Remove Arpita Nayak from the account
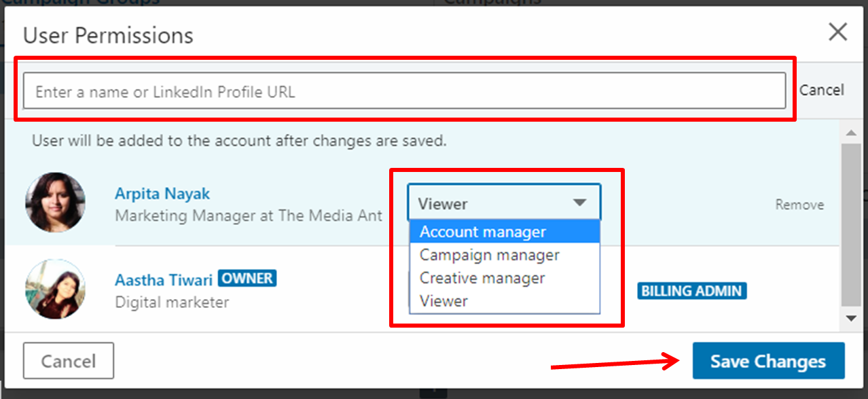868x399 pixels. pos(799,204)
